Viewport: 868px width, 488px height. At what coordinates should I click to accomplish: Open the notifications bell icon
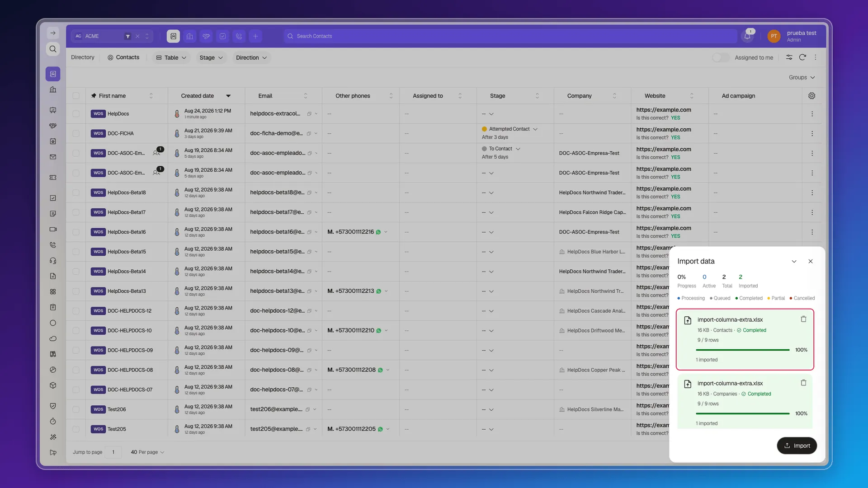click(x=747, y=36)
